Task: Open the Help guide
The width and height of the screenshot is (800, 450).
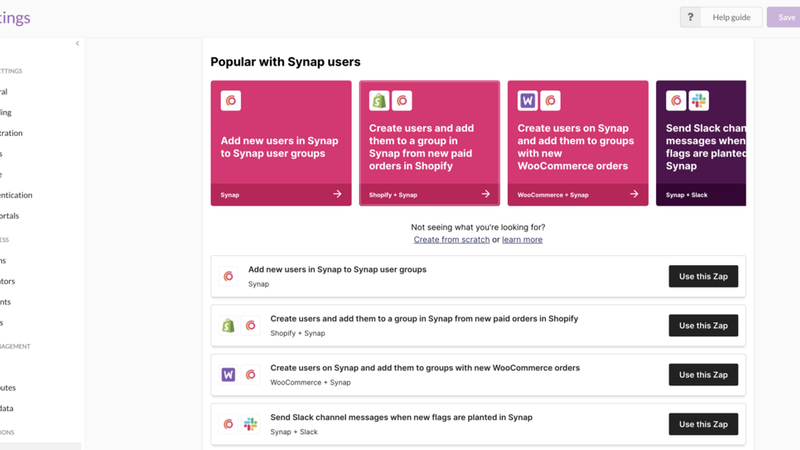Action: click(x=731, y=17)
